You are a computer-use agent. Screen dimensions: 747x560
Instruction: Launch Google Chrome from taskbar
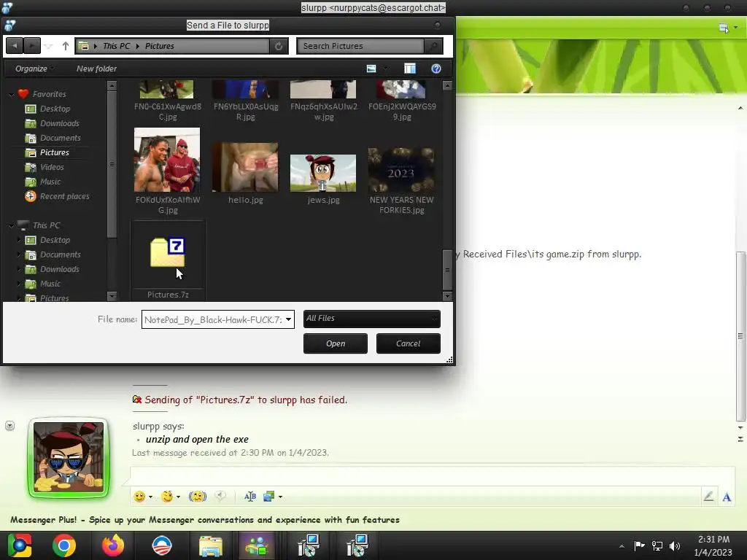64,545
